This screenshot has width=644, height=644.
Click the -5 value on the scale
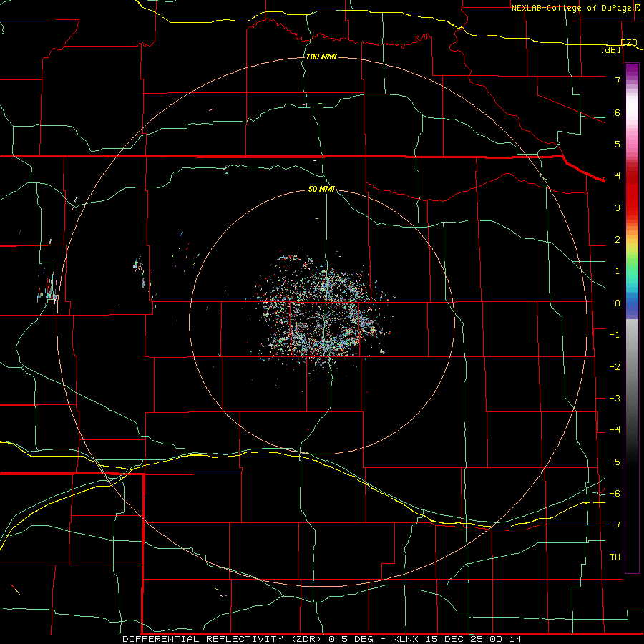615,462
